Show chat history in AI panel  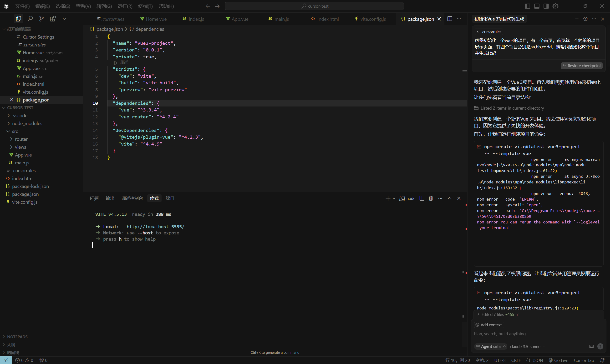(x=585, y=19)
